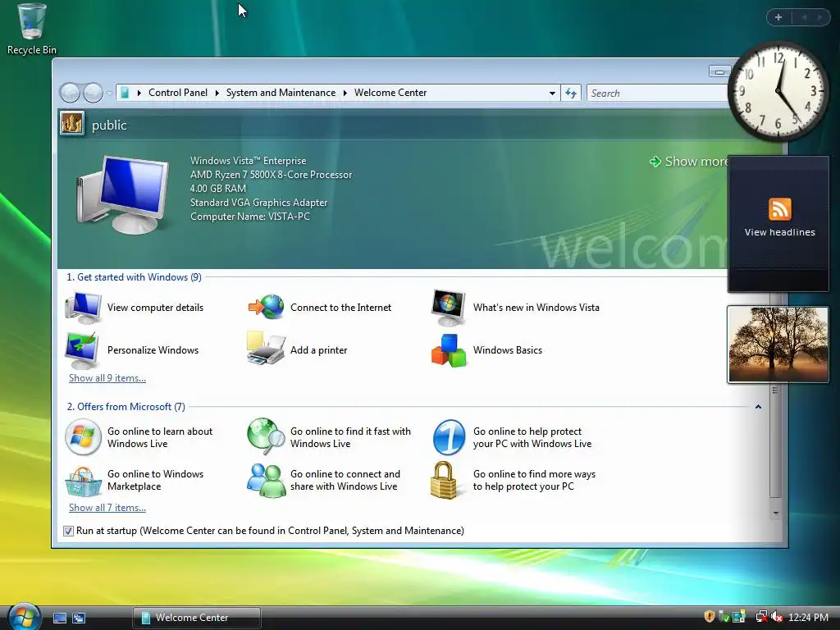
Task: Click the View computer details icon
Action: [83, 308]
